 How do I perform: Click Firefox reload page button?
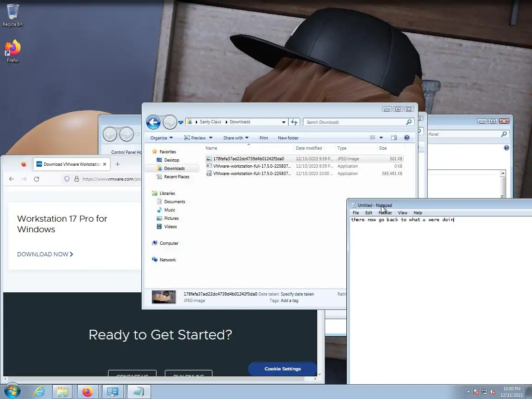pos(36,179)
